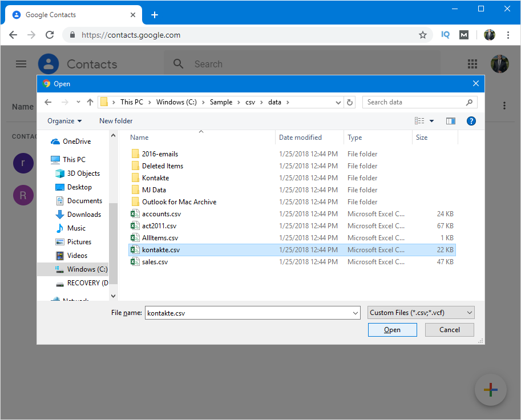Open Downloads in the sidebar
The image size is (521, 420).
(x=78, y=215)
